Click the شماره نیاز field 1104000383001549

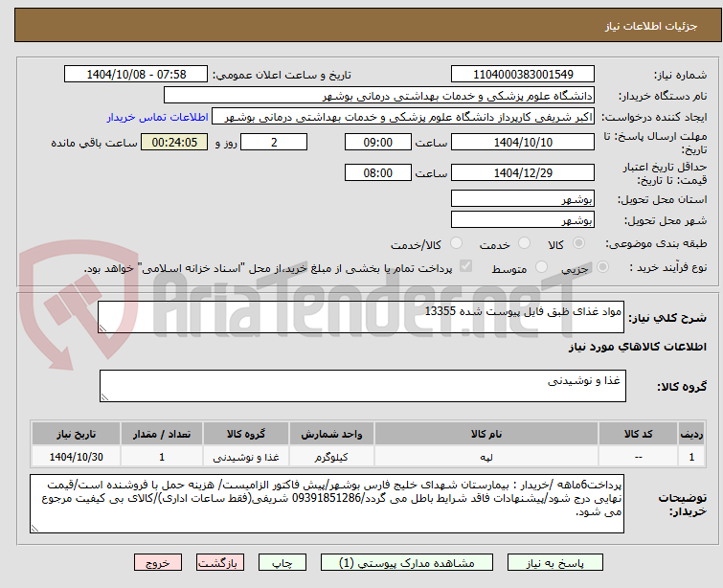click(x=523, y=75)
